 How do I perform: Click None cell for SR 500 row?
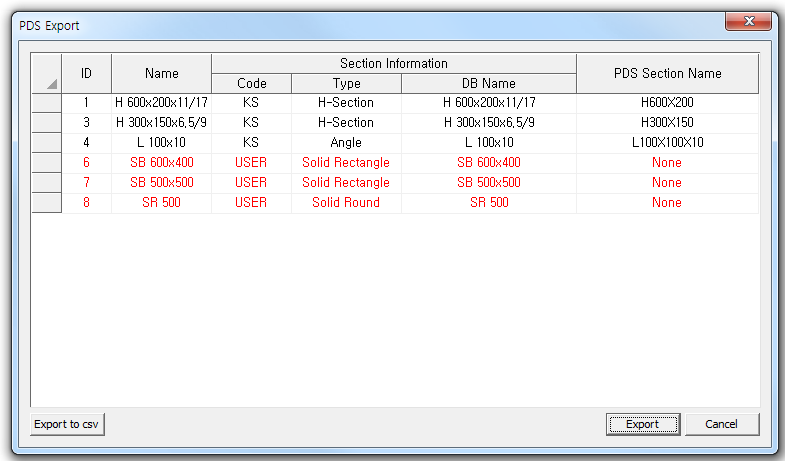click(667, 203)
